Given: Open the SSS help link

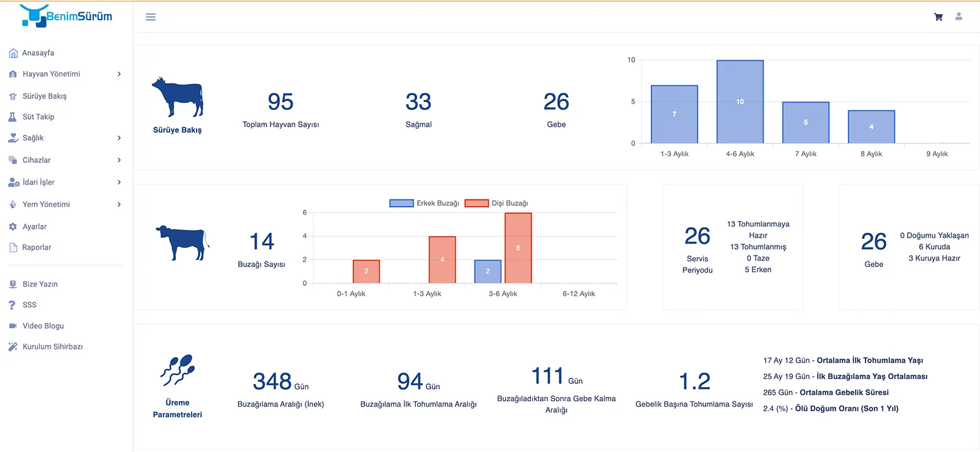Looking at the screenshot, I should click(29, 305).
